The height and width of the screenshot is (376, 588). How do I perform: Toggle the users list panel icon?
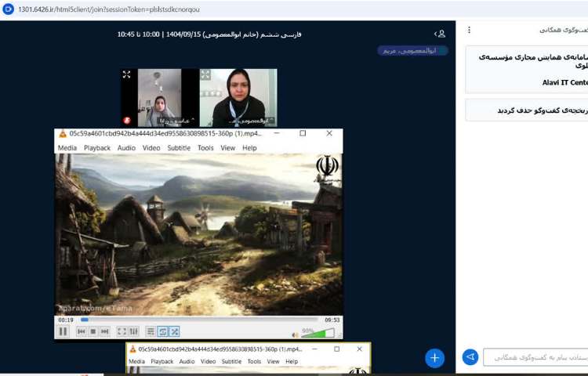pos(441,34)
